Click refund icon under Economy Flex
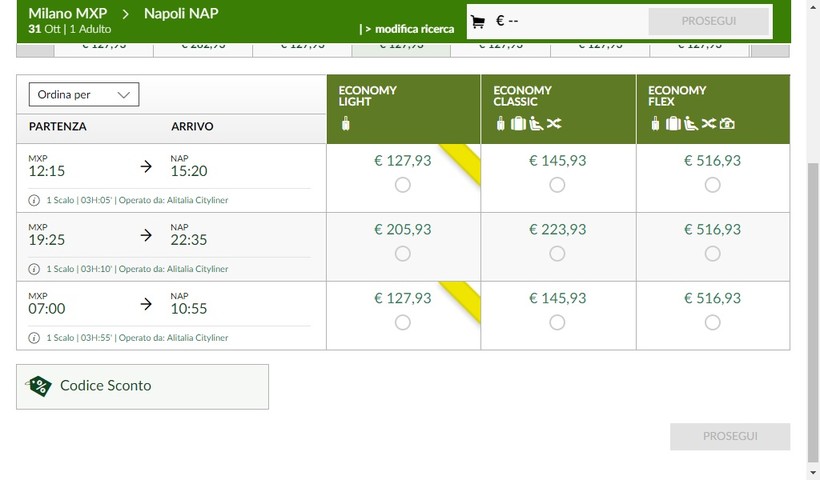 pos(727,124)
